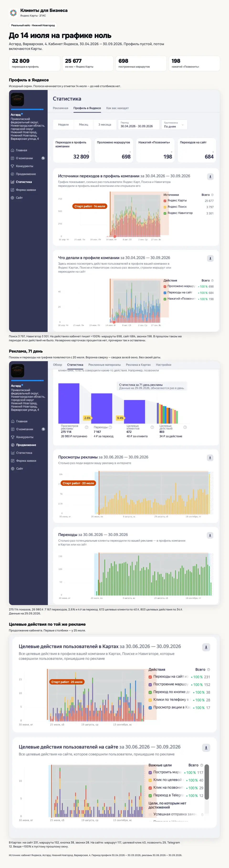The width and height of the screenshot is (229, 868).
Task: Download the Просмотры рекламы chart
Action: point(210,458)
